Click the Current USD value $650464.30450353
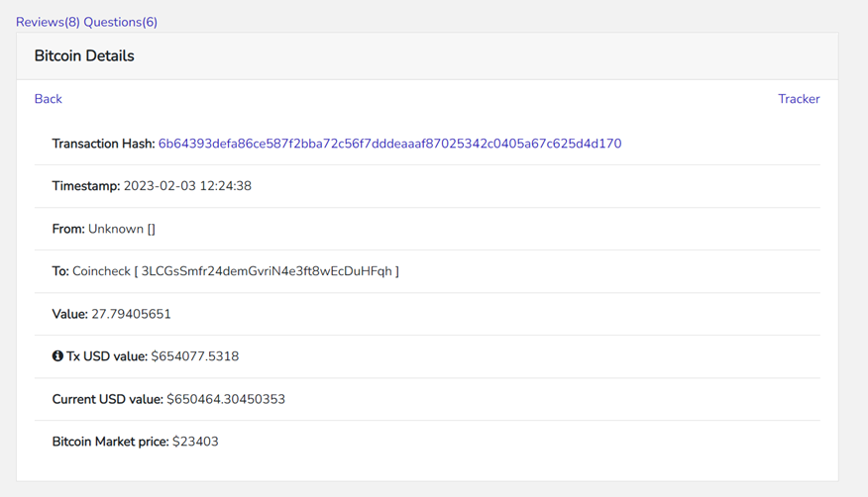The height and width of the screenshot is (497, 868). pos(226,399)
